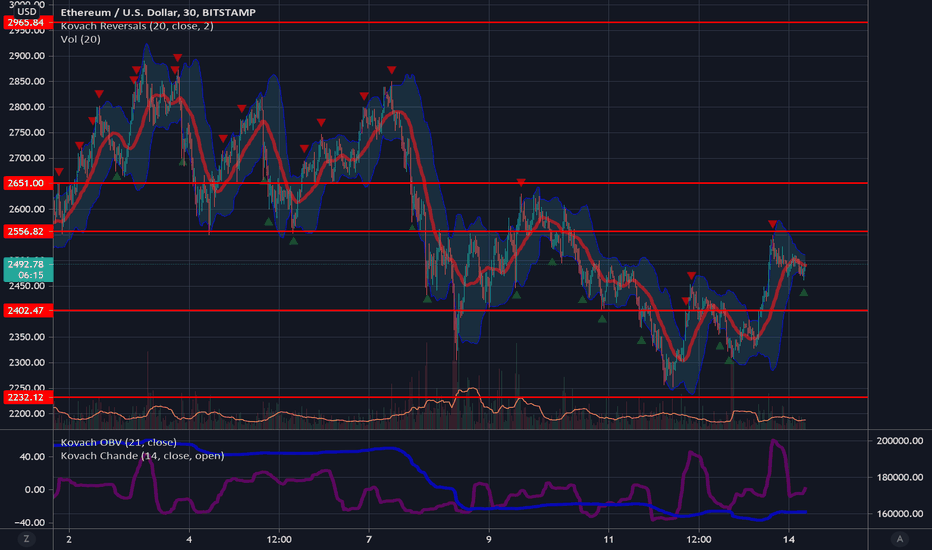Select the 2402.47 price line label

[27, 310]
